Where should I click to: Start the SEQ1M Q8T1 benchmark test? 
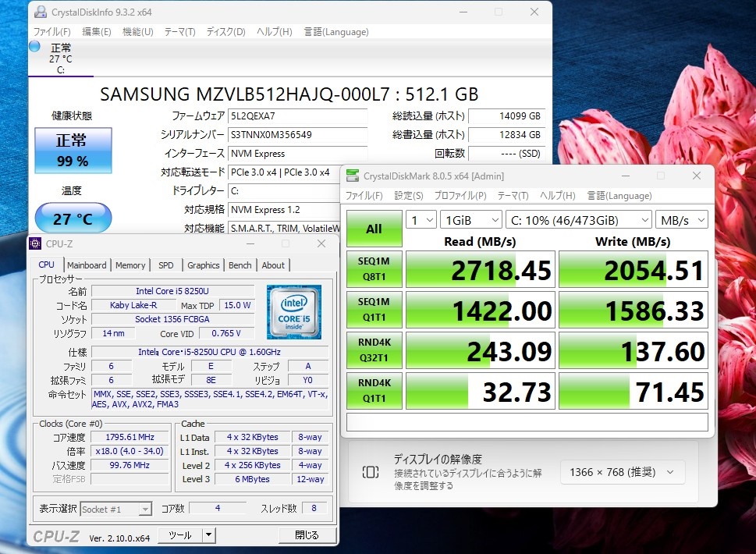374,269
